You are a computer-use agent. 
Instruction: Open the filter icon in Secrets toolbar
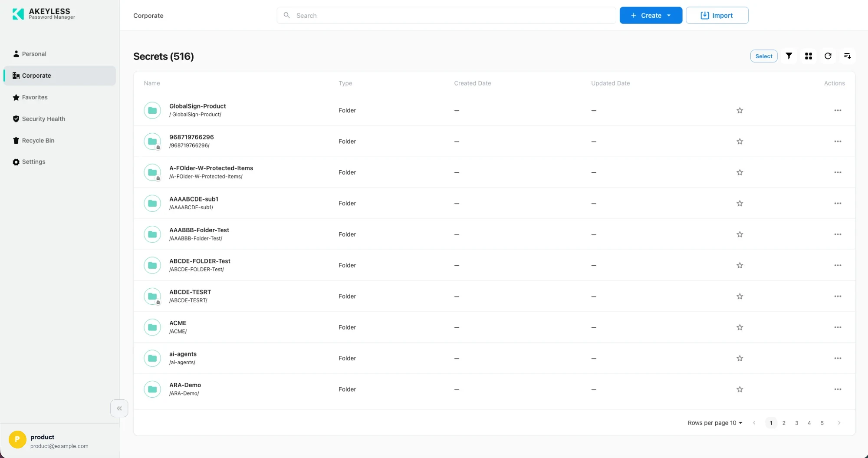[x=789, y=56]
